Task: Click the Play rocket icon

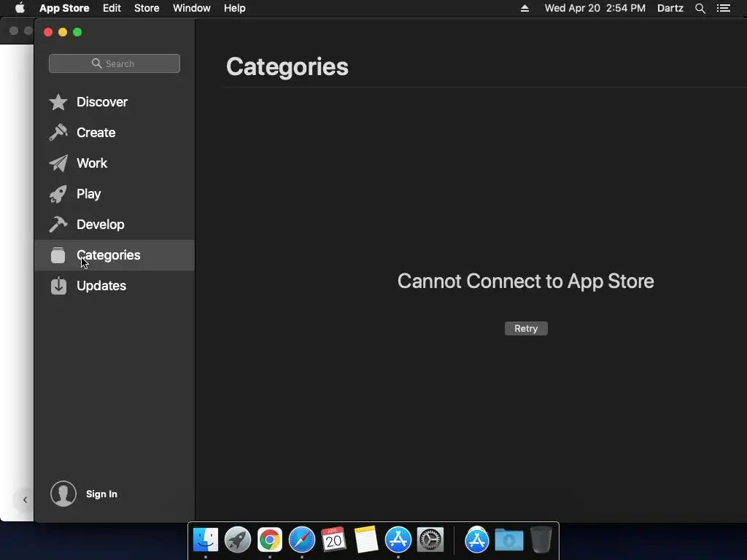Action: 58,194
